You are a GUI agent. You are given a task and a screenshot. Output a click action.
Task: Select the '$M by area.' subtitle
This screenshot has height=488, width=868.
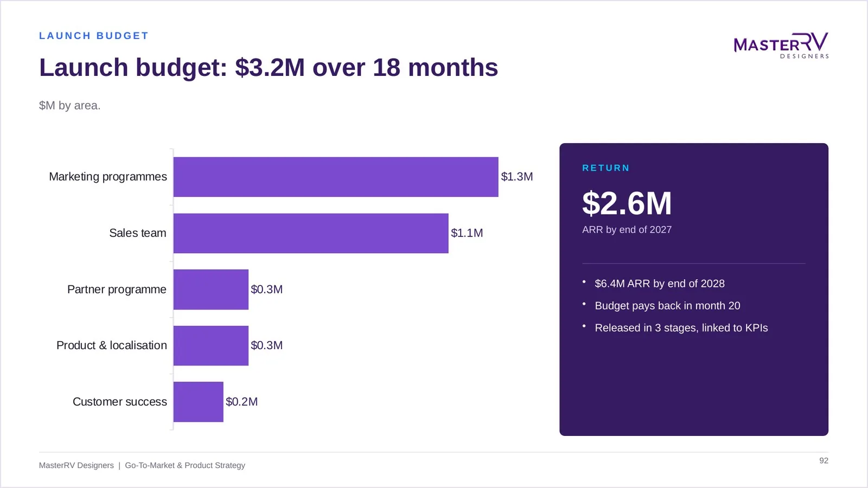[70, 105]
